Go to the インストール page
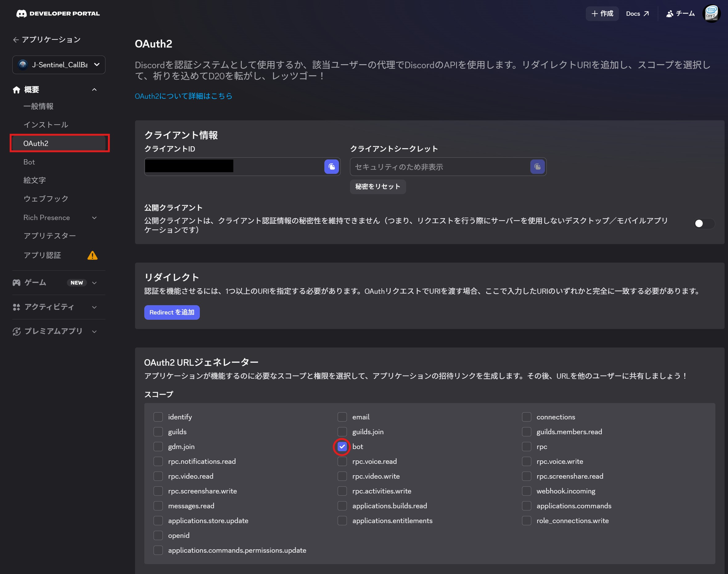 pyautogui.click(x=46, y=125)
